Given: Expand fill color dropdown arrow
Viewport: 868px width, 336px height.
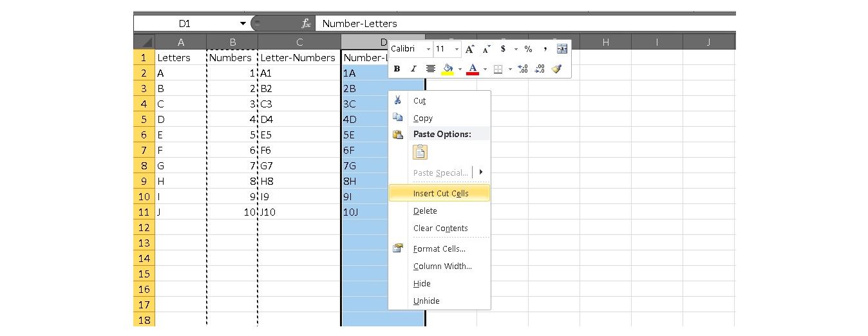Looking at the screenshot, I should pos(460,69).
